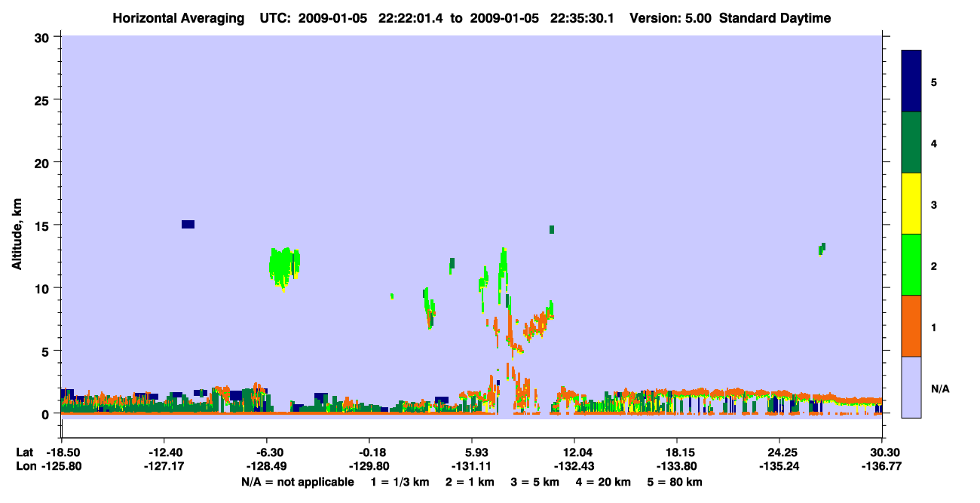This screenshot has width=980, height=503.
Task: Click the 5 km altitude tick label
Action: coord(47,351)
